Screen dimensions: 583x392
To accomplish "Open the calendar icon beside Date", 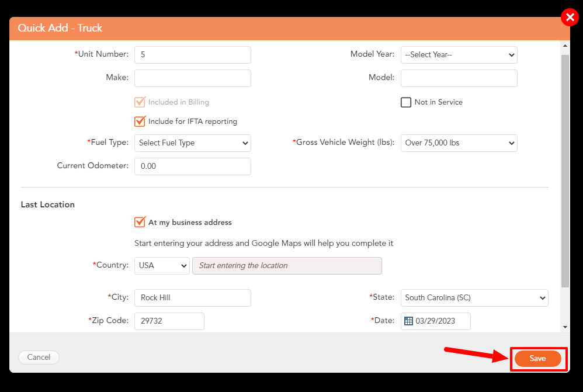I will pyautogui.click(x=408, y=321).
